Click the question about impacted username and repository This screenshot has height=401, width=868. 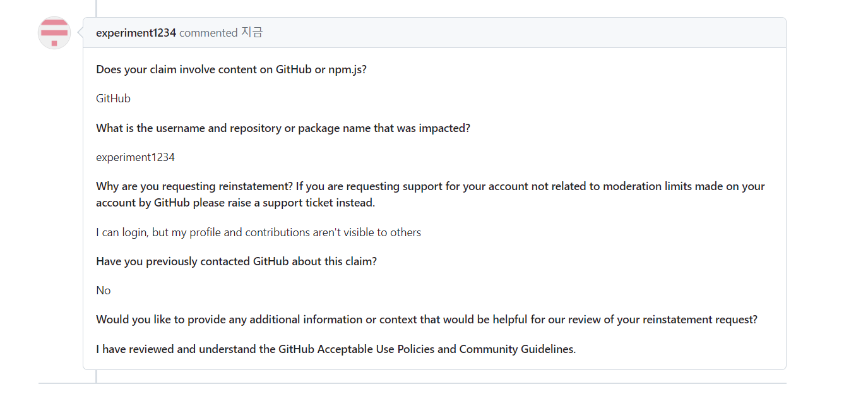click(x=283, y=128)
